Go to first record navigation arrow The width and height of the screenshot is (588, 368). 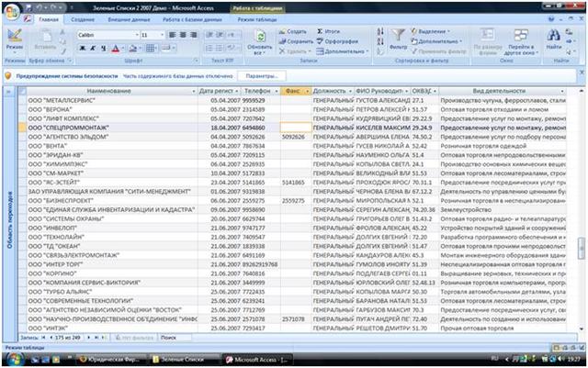point(43,338)
